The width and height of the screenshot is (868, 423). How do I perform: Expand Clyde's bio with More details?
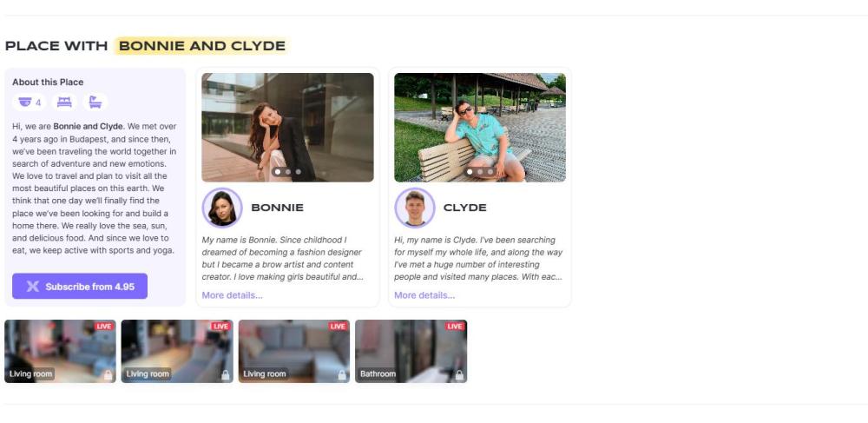424,295
